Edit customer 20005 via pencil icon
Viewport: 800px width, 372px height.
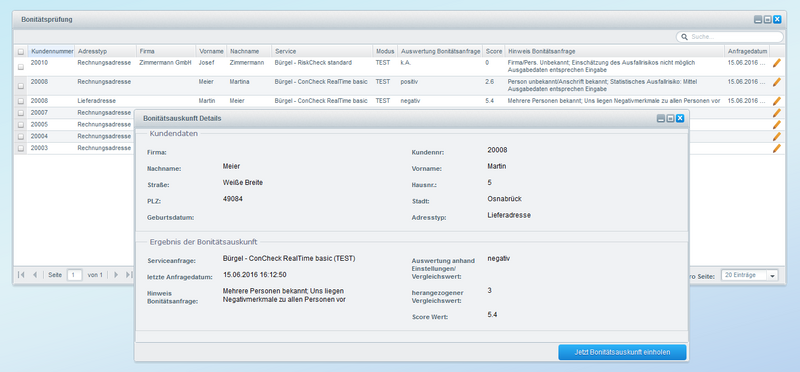[x=777, y=125]
